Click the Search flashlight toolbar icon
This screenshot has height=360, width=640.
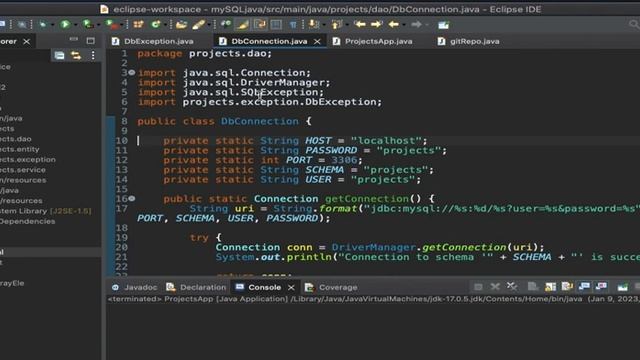[x=198, y=24]
